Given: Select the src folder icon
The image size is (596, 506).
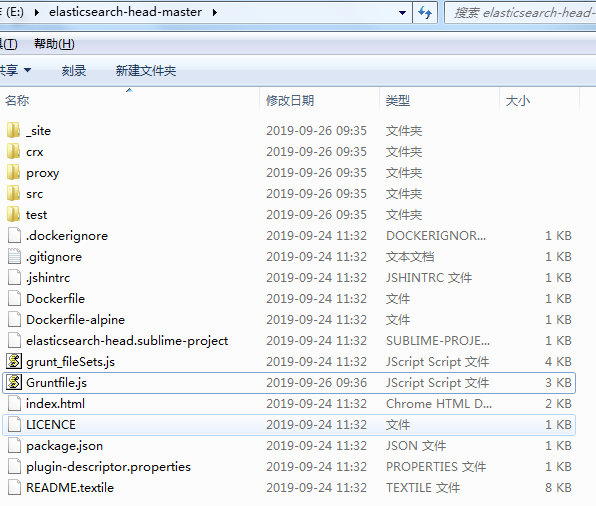Looking at the screenshot, I should (14, 193).
